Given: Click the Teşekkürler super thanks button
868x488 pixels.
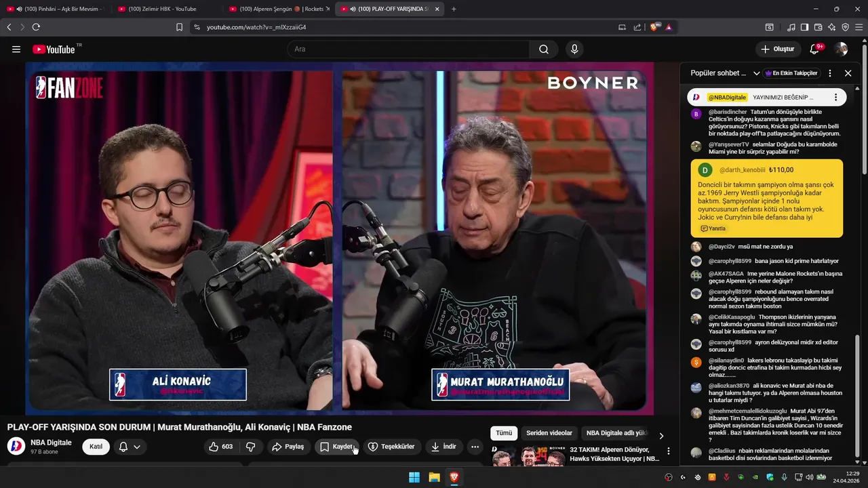Looking at the screenshot, I should pyautogui.click(x=391, y=447).
